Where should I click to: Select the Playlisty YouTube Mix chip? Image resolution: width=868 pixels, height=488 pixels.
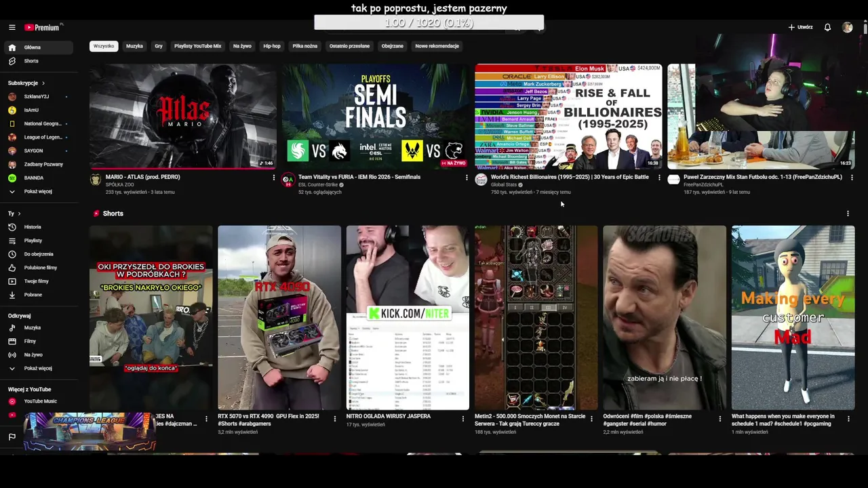197,46
